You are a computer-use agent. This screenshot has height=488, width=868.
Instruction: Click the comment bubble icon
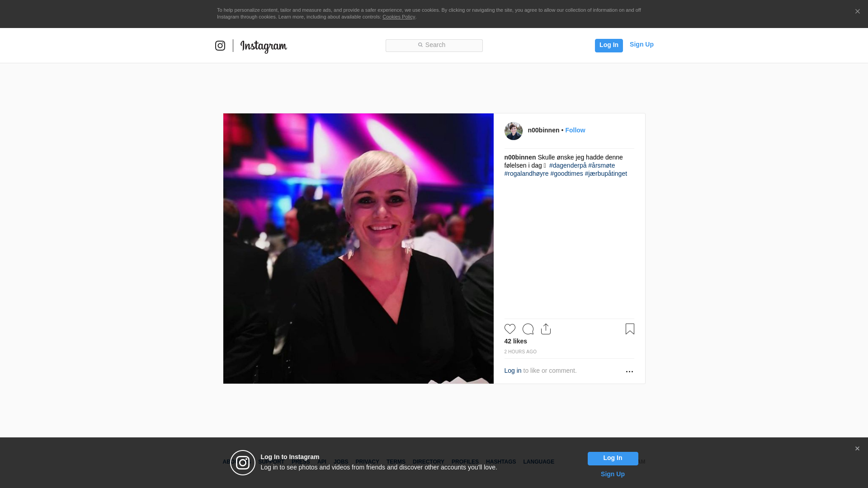point(528,329)
